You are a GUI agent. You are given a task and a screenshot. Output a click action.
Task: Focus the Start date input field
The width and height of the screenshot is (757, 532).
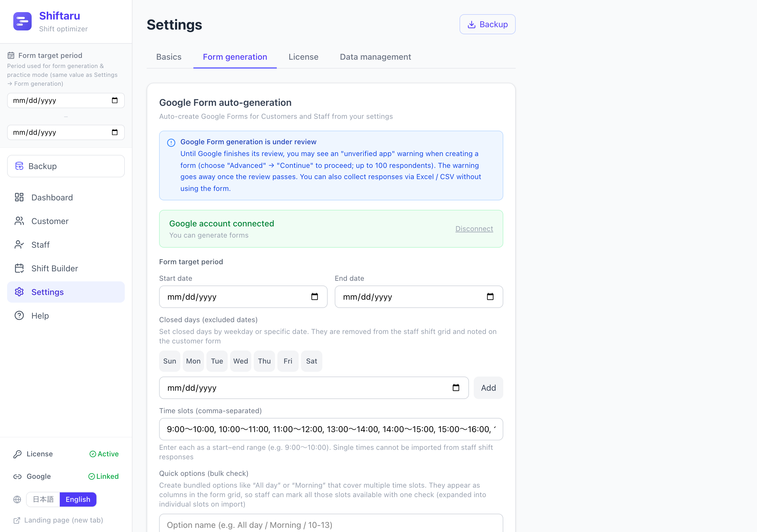click(x=243, y=297)
